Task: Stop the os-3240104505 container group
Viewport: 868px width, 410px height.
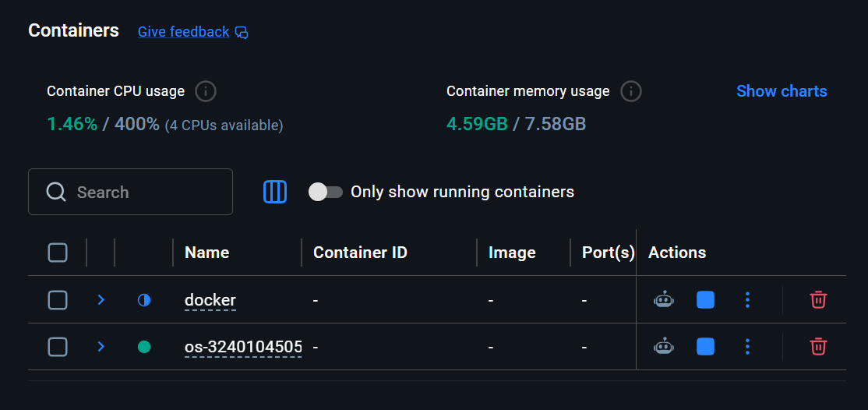Action: tap(705, 347)
